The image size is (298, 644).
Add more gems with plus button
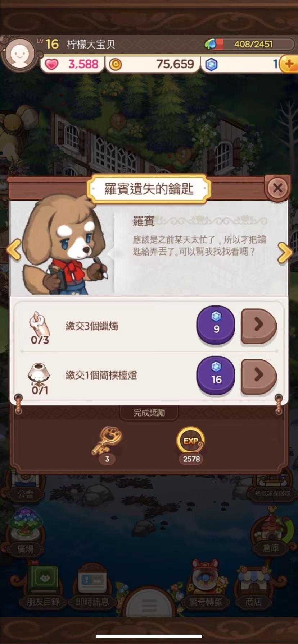point(289,64)
